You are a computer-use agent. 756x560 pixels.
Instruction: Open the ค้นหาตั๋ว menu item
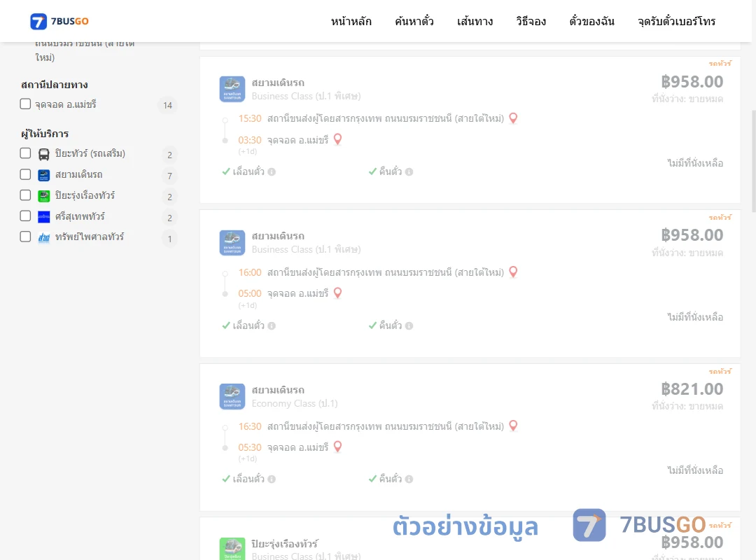tap(414, 21)
